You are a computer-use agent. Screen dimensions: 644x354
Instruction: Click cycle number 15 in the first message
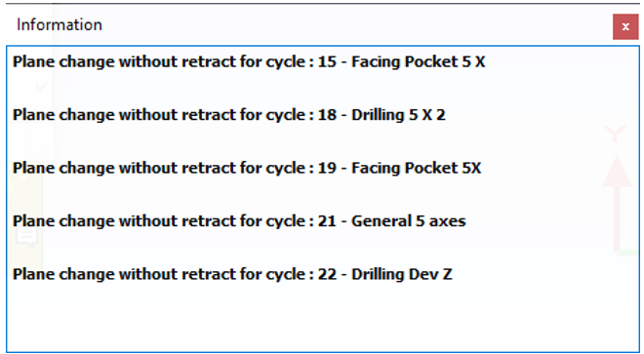[x=327, y=61]
